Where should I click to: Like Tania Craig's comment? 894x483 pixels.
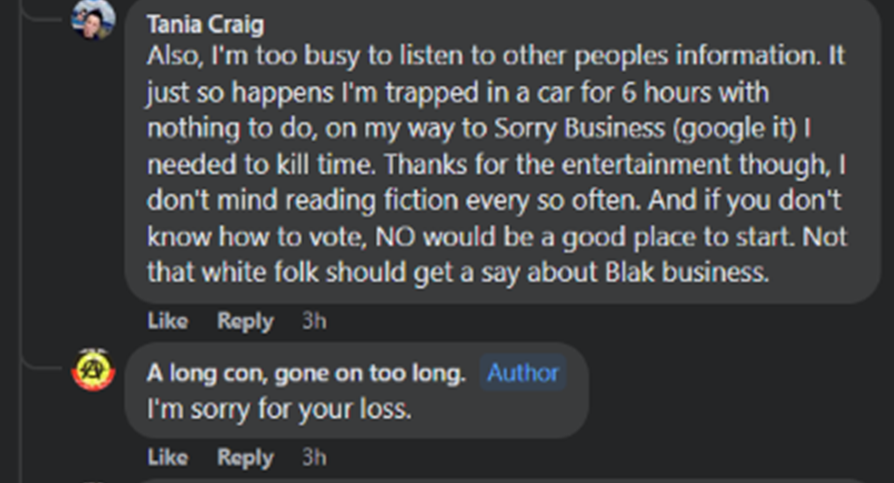(x=167, y=321)
